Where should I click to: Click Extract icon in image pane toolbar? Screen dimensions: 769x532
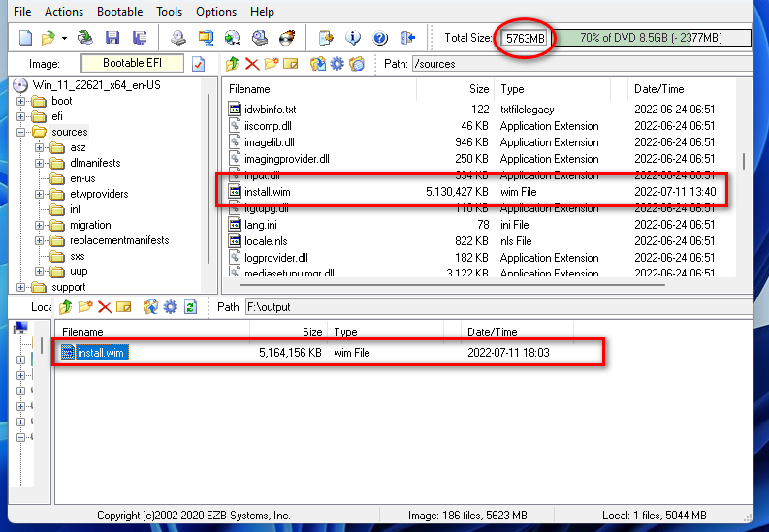pyautogui.click(x=318, y=64)
